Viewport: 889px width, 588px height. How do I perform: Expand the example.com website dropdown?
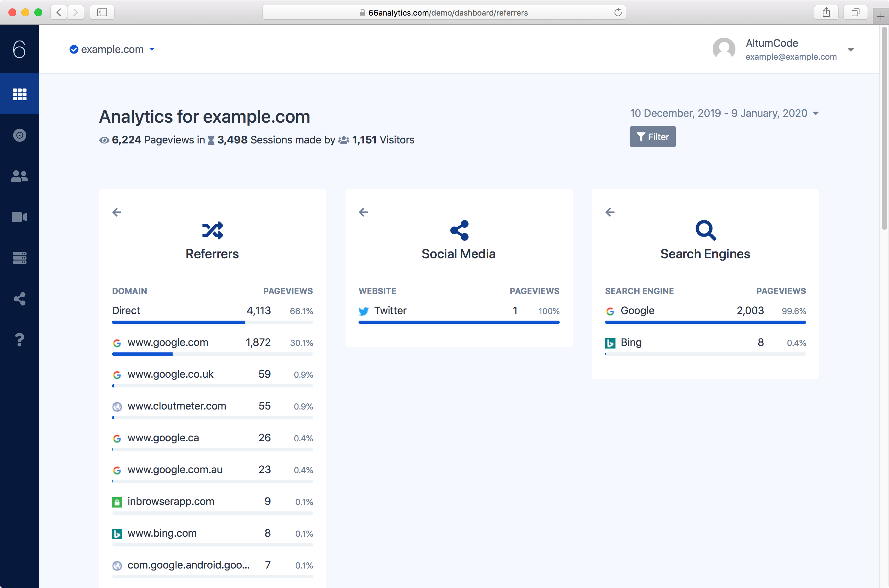[x=112, y=49]
